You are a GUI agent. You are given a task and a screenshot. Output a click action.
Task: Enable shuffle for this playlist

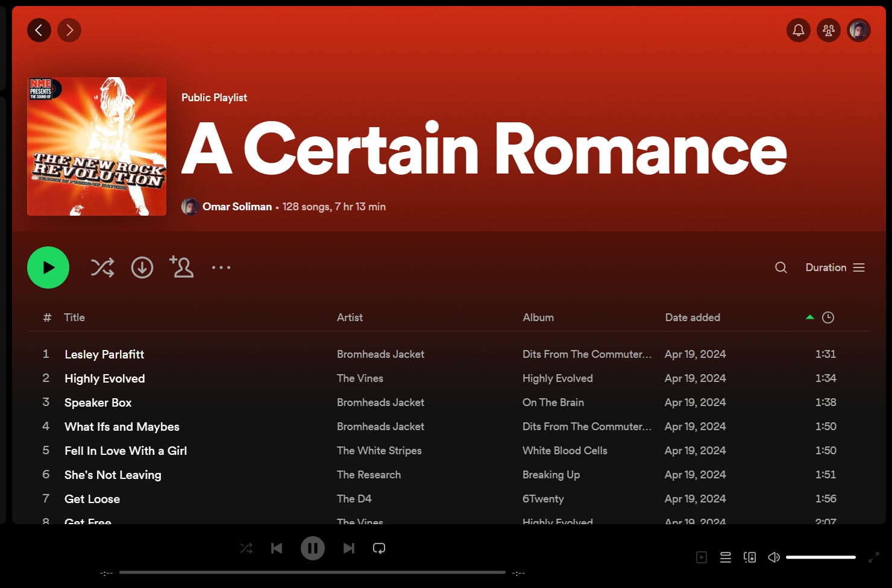(x=102, y=267)
